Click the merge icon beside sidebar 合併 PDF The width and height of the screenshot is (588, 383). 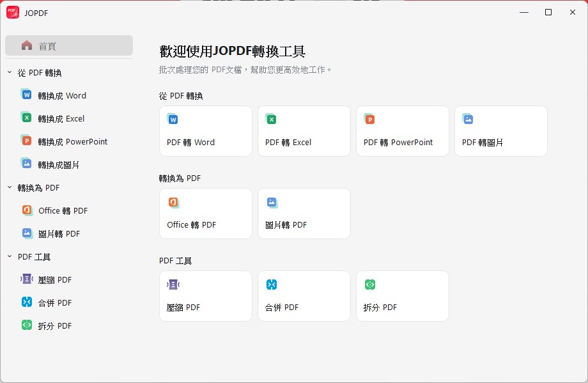click(x=27, y=302)
